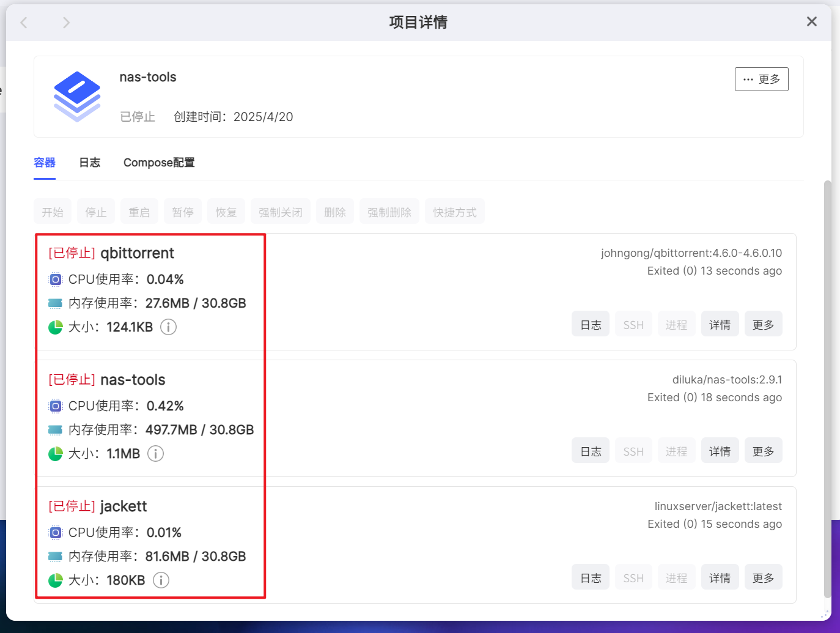Open 日志 for the jackett container
This screenshot has width=840, height=633.
(591, 577)
